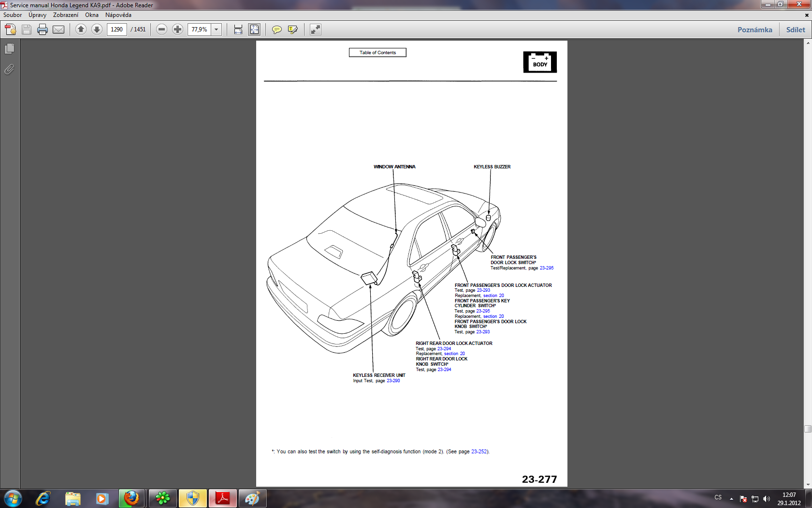Go to the previous page with the up arrow
The image size is (812, 508).
[x=81, y=30]
